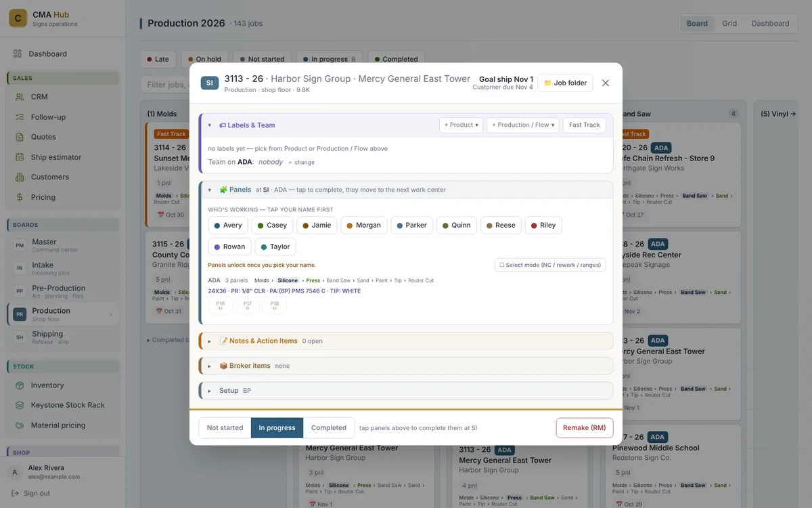Tap Riley as the worker

(543, 226)
